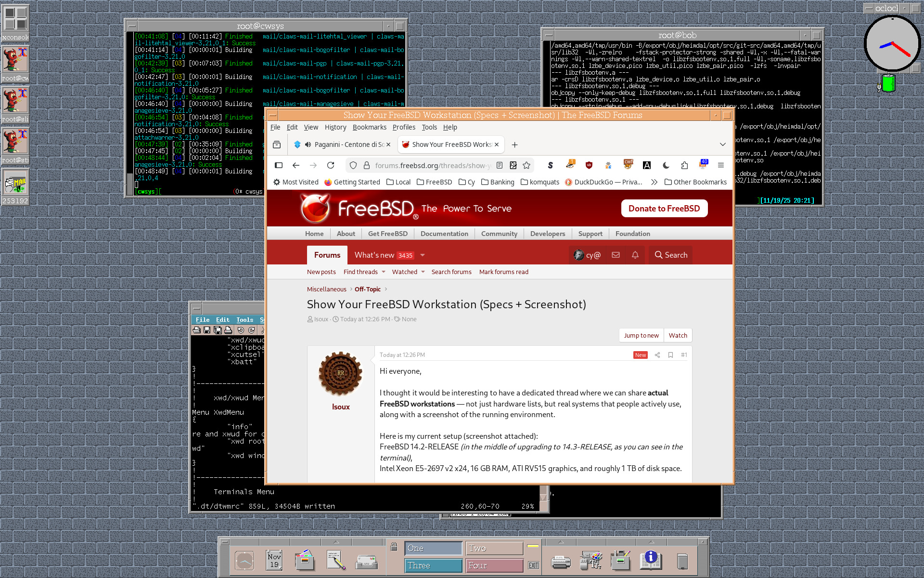924x578 pixels.
Task: Toggle reader view in address bar
Action: point(500,165)
